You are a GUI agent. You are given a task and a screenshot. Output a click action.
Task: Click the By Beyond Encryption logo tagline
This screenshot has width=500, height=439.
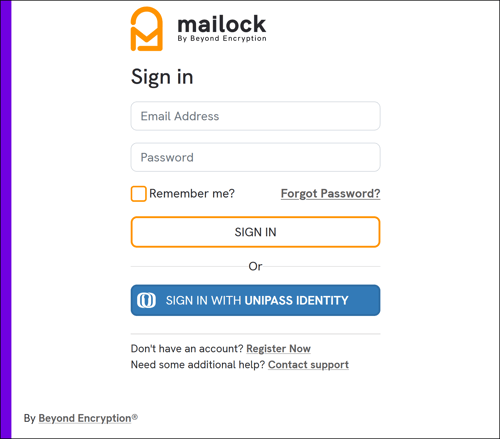pos(222,38)
